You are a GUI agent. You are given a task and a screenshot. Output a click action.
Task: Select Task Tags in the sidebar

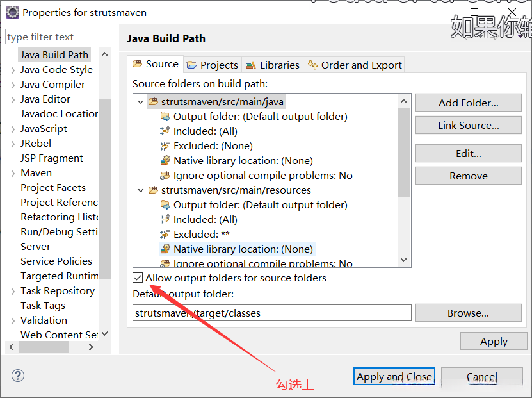point(43,306)
